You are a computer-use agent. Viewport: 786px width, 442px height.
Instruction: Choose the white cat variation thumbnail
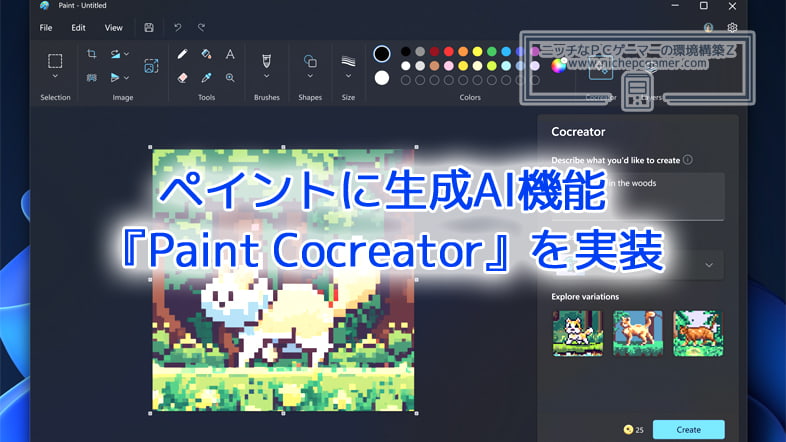578,333
